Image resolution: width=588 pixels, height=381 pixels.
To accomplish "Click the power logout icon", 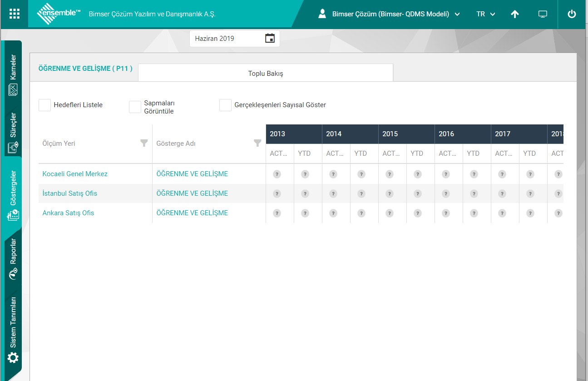I will pyautogui.click(x=572, y=14).
